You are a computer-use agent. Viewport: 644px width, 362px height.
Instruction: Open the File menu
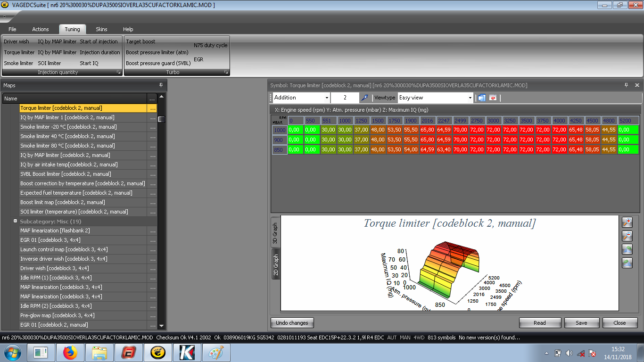[x=12, y=29]
